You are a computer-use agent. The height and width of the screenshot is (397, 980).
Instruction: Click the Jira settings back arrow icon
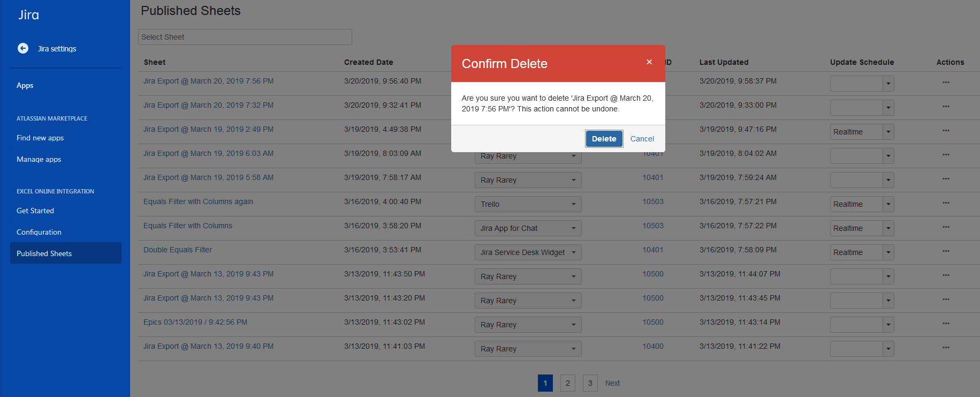coord(23,48)
